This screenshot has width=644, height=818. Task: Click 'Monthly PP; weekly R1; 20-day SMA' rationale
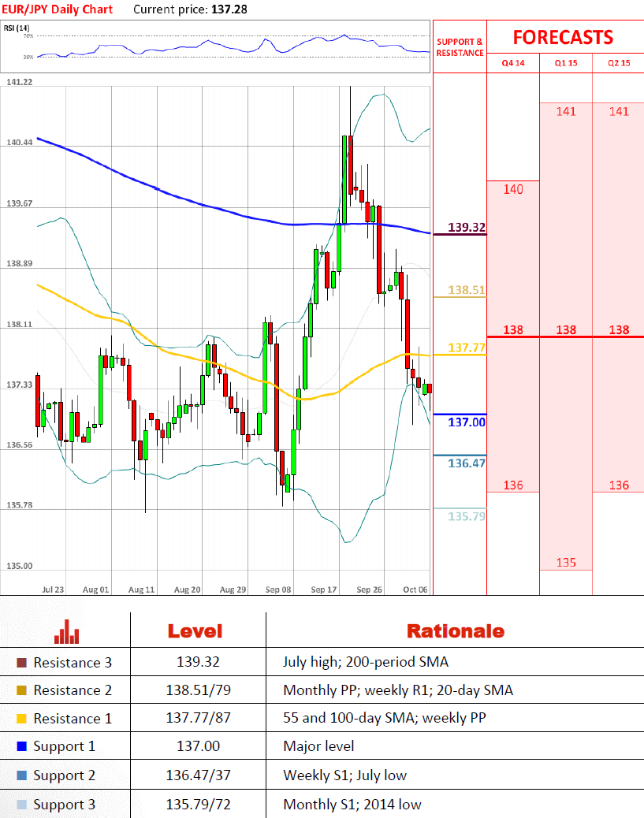(x=398, y=690)
